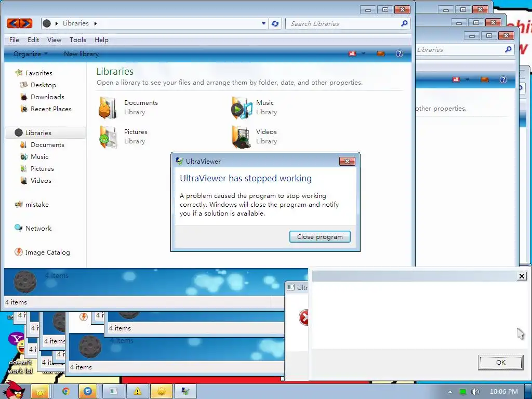
Task: Click the 10:06 PM taskbar clock
Action: point(503,392)
